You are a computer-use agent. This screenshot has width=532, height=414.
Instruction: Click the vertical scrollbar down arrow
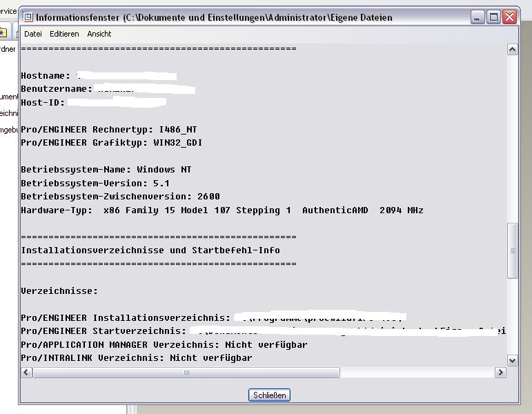point(512,360)
